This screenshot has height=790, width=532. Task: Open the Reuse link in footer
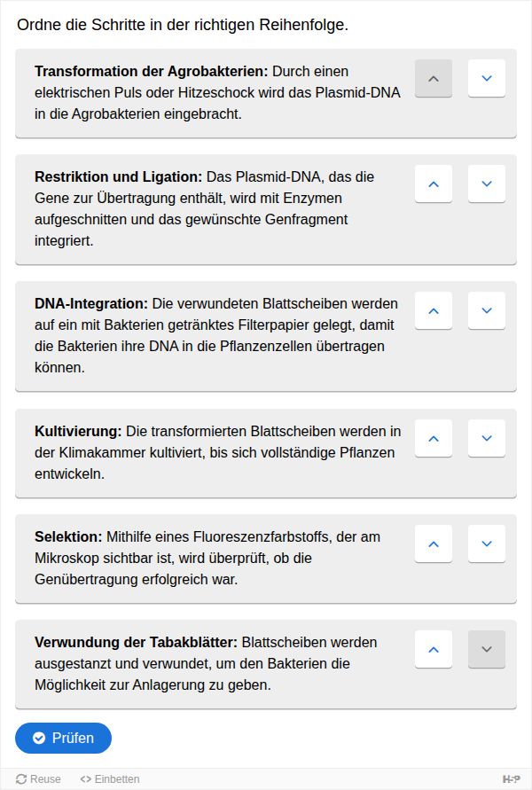click(39, 779)
